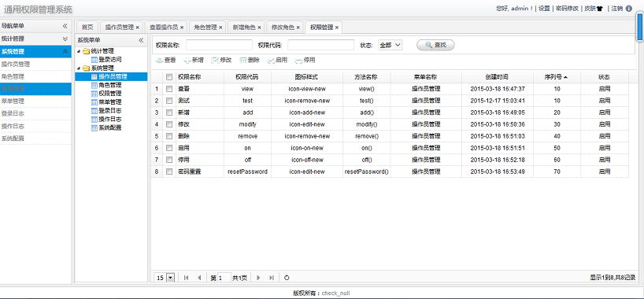The height and width of the screenshot is (299, 644).
Task: Refresh the permissions grid
Action: (x=287, y=278)
